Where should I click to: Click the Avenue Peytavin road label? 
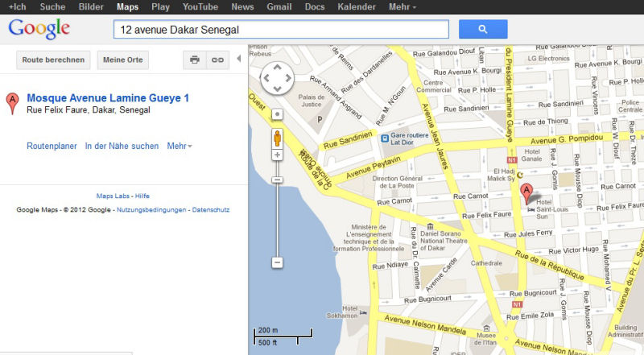tap(374, 167)
